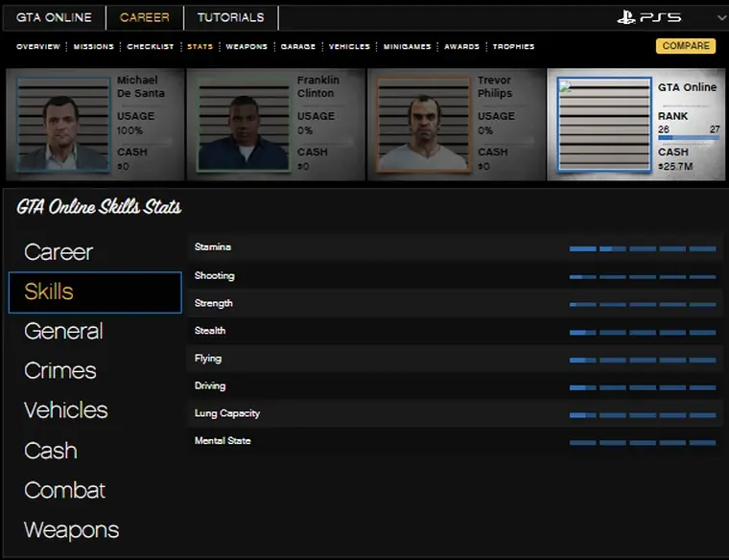View the Combat stats category
Screen dimensions: 729x560
pyautogui.click(x=64, y=490)
